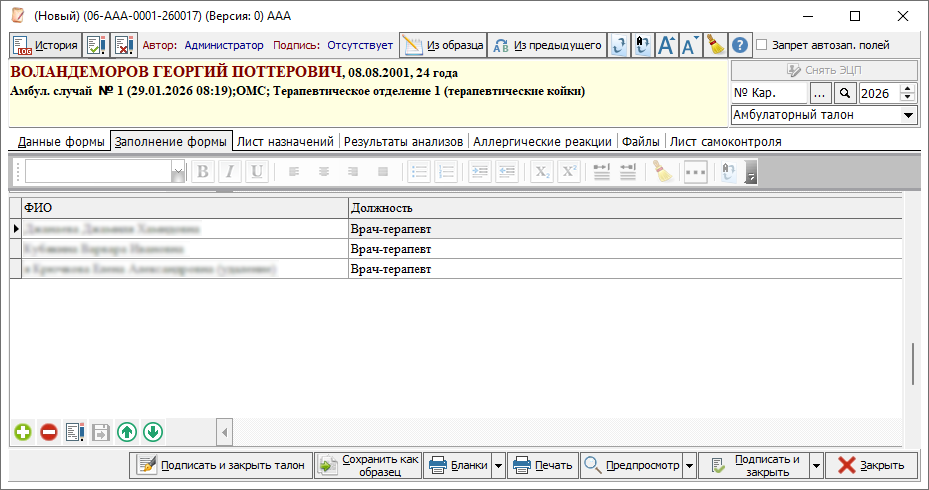Click the gray save diskette icon
The image size is (929, 490).
[x=101, y=433]
